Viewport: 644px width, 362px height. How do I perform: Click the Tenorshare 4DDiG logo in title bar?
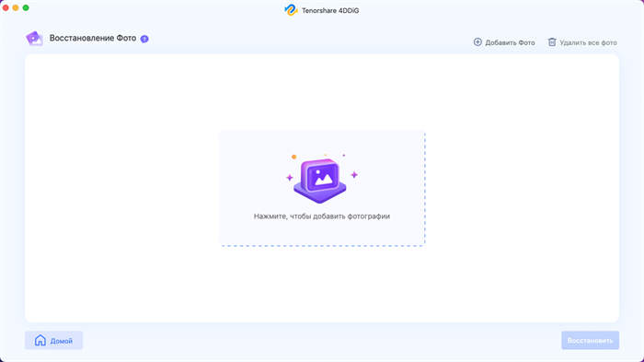292,10
